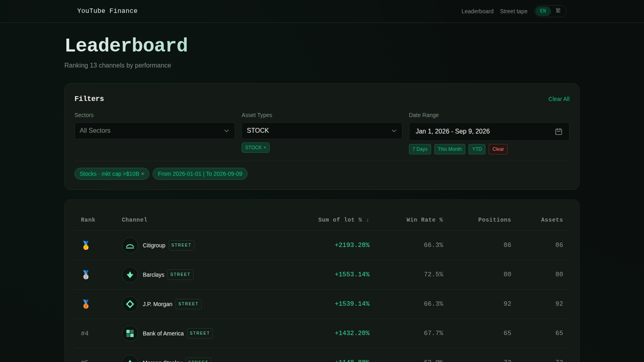
Task: Open Leaderboard nav link
Action: pos(477,11)
